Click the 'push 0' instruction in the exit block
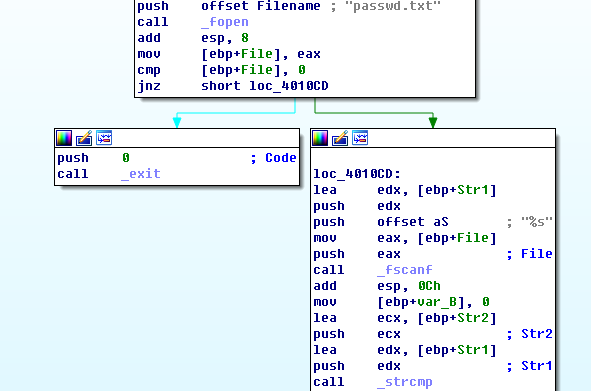Screen dimensions: 591x391 93,158
